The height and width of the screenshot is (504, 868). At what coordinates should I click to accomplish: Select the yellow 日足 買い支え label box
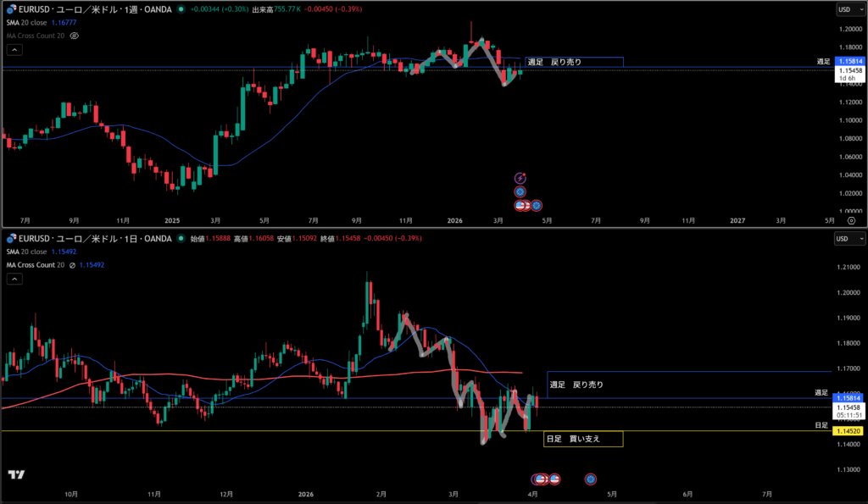coord(583,439)
